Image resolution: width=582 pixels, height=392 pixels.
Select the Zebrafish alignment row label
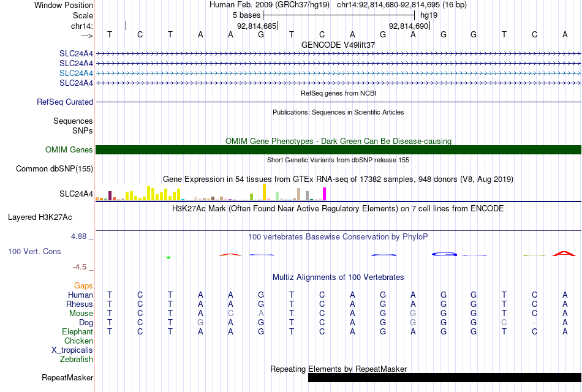click(x=77, y=360)
